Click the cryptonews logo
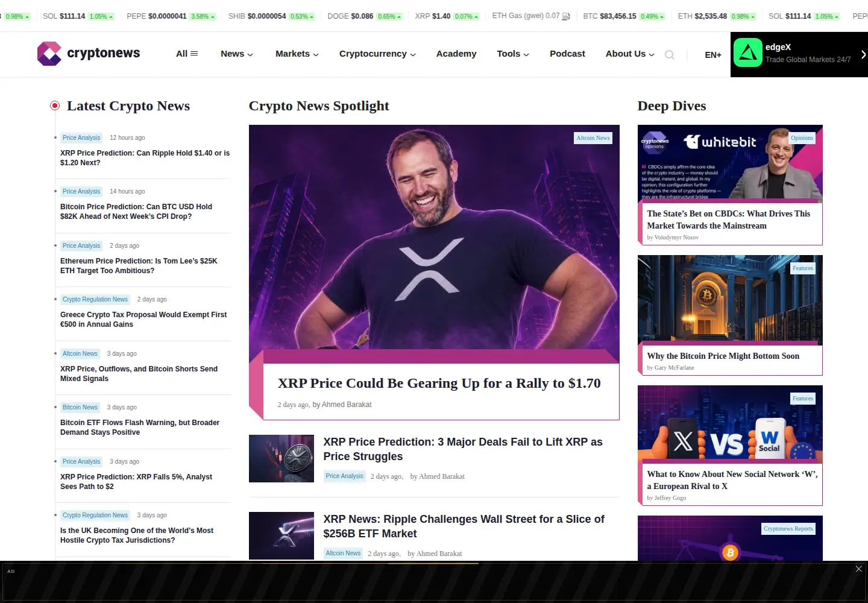The image size is (868, 603). click(x=89, y=54)
